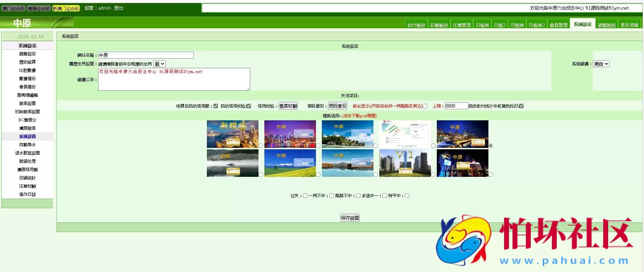Click the purple city skyline template thumbnail

tap(290, 134)
